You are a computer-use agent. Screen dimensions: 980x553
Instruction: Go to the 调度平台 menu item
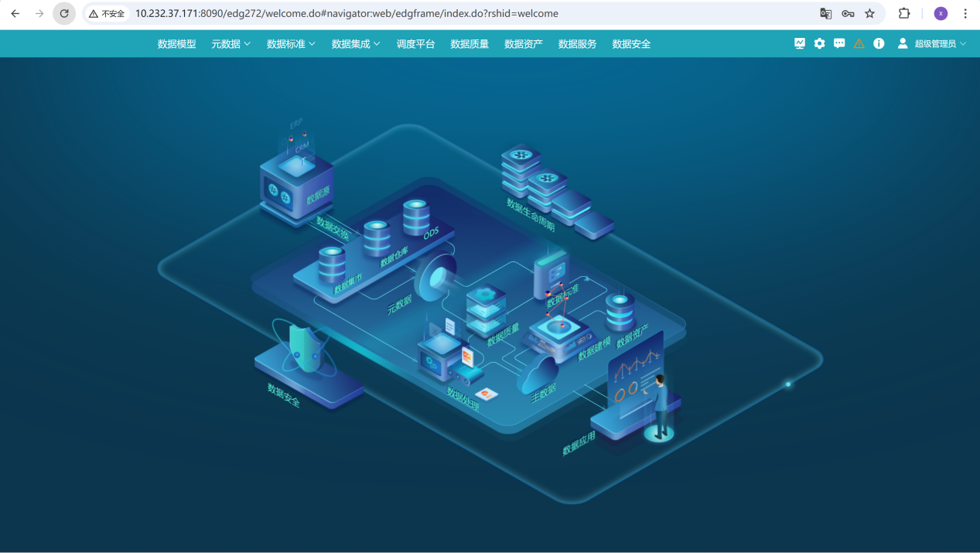click(415, 44)
